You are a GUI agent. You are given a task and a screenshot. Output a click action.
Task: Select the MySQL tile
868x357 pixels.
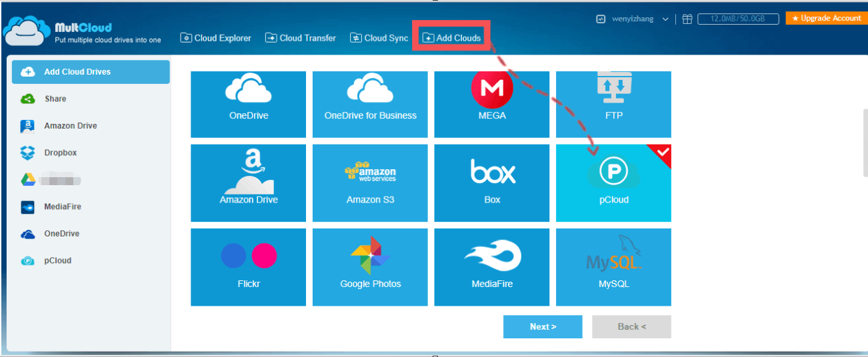[x=613, y=267]
